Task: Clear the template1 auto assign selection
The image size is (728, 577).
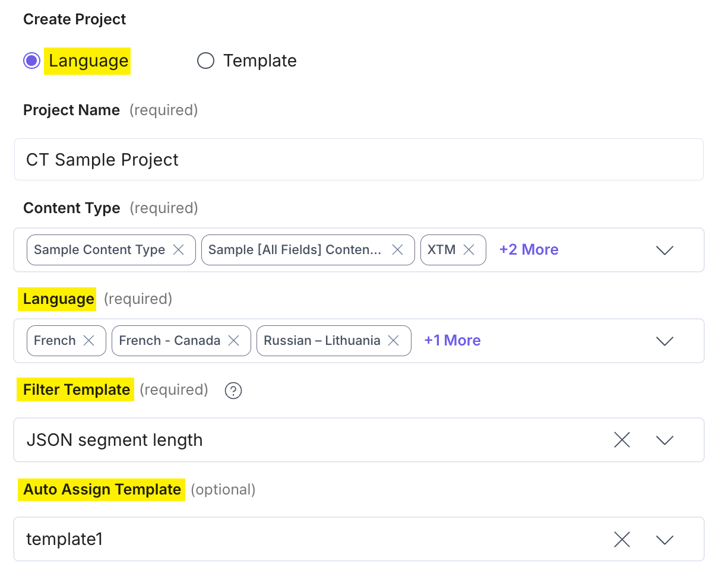Action: coord(622,539)
